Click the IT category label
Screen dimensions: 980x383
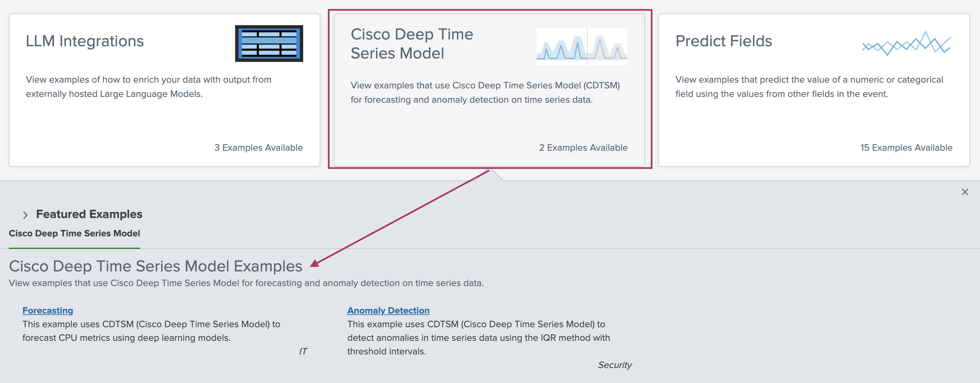(x=303, y=351)
